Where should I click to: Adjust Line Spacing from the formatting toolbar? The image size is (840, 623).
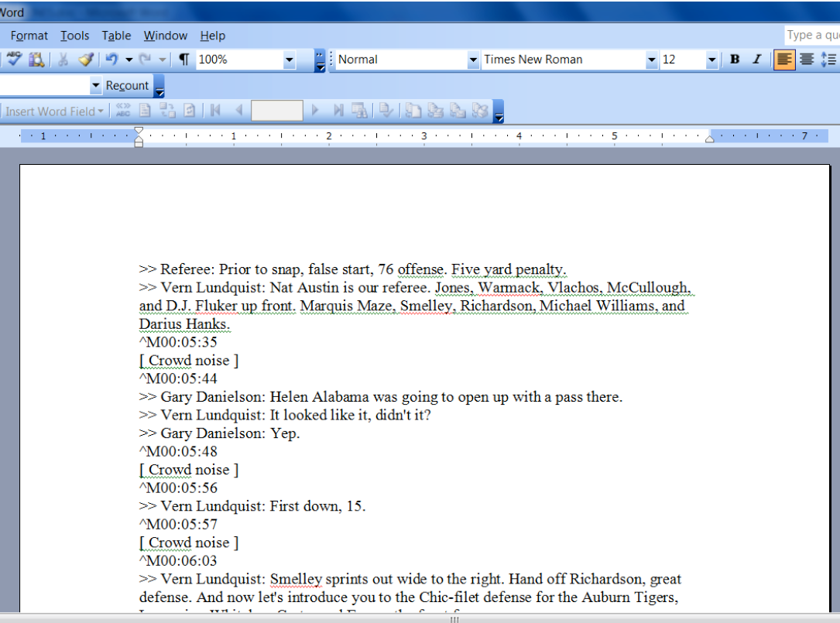click(828, 59)
